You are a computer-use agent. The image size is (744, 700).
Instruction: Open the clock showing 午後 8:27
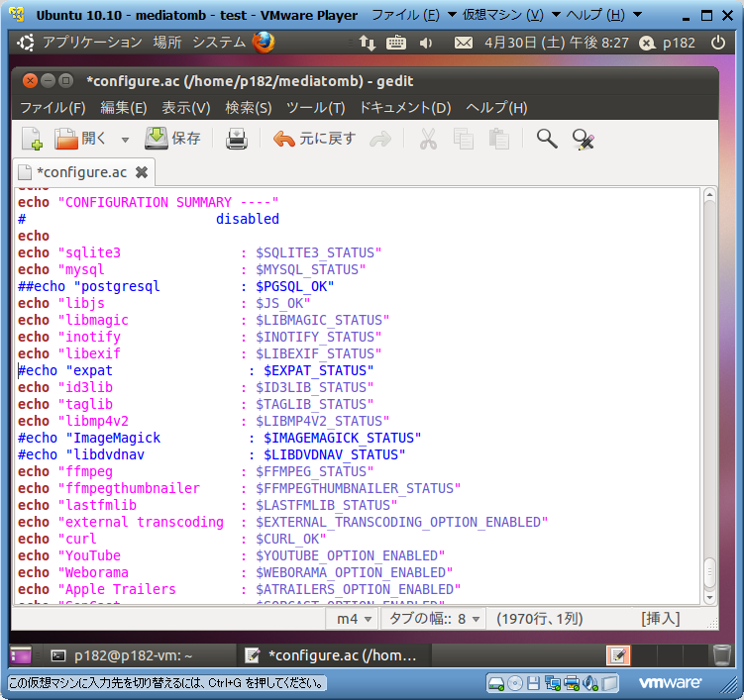pos(556,43)
